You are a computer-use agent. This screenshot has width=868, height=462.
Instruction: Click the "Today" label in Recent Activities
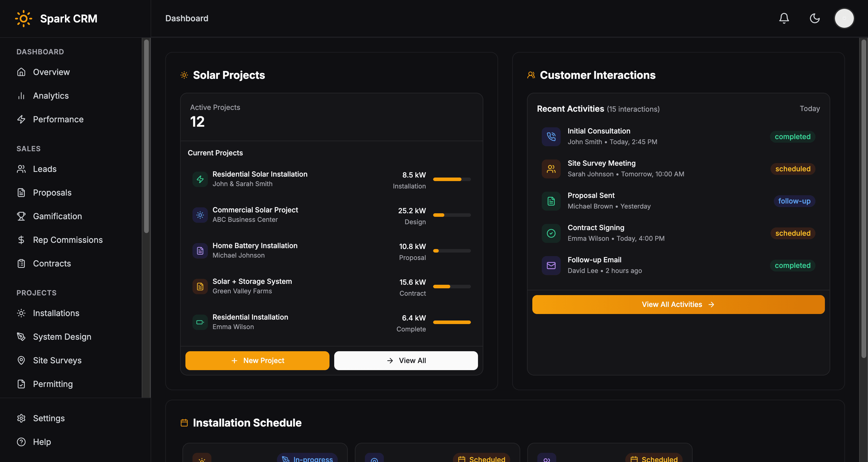pos(810,109)
